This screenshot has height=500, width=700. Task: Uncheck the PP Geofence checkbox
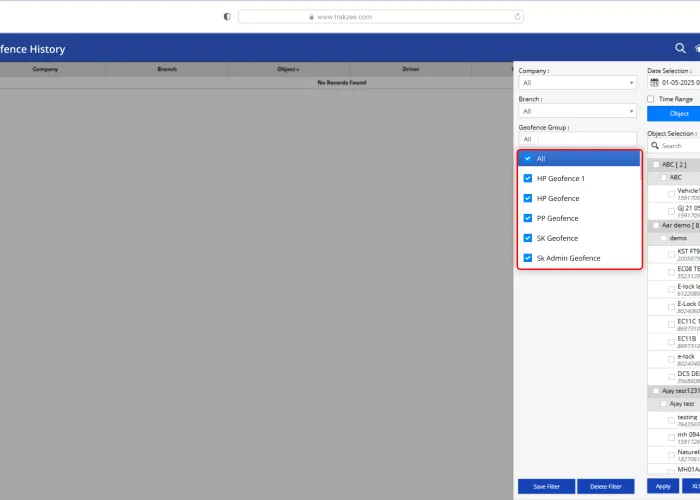(528, 218)
